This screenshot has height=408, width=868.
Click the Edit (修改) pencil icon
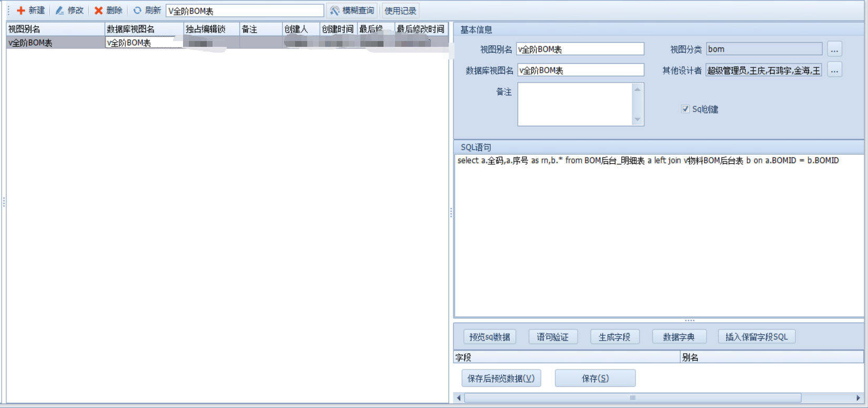(x=60, y=11)
